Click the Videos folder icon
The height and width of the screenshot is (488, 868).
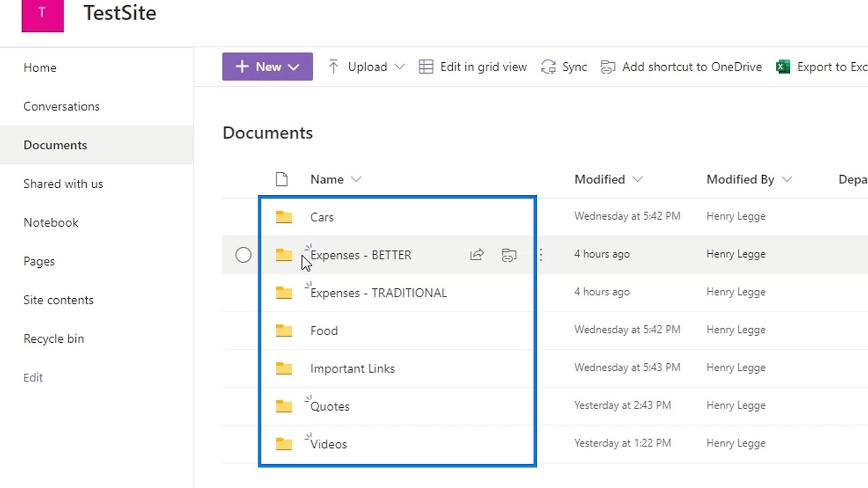coord(284,444)
